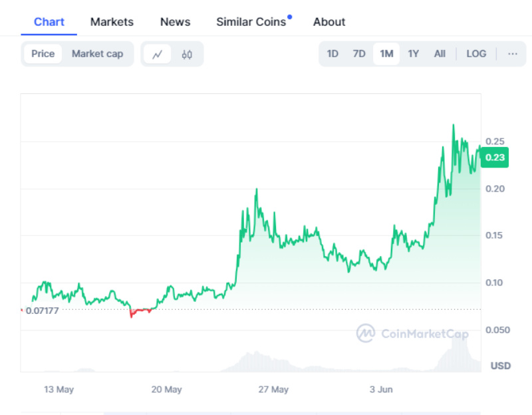Click the CoinMarketCap watermark logo
This screenshot has width=532, height=415.
click(412, 334)
